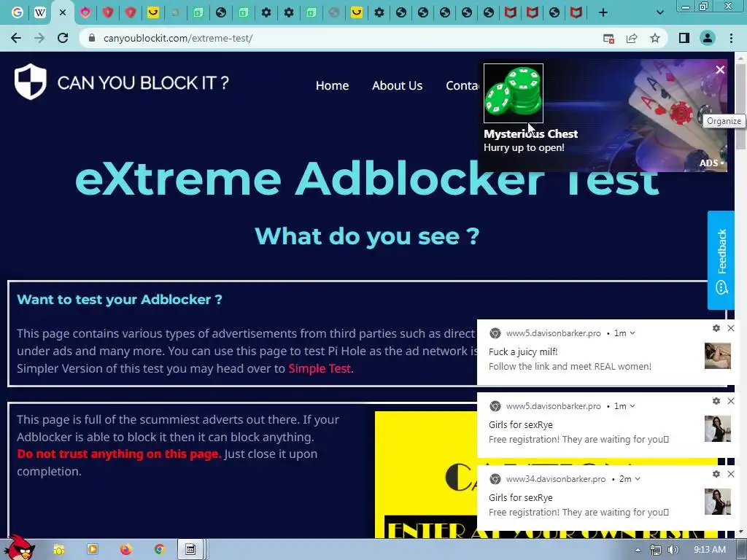
Task: Open the About Us menu item
Action: click(398, 86)
